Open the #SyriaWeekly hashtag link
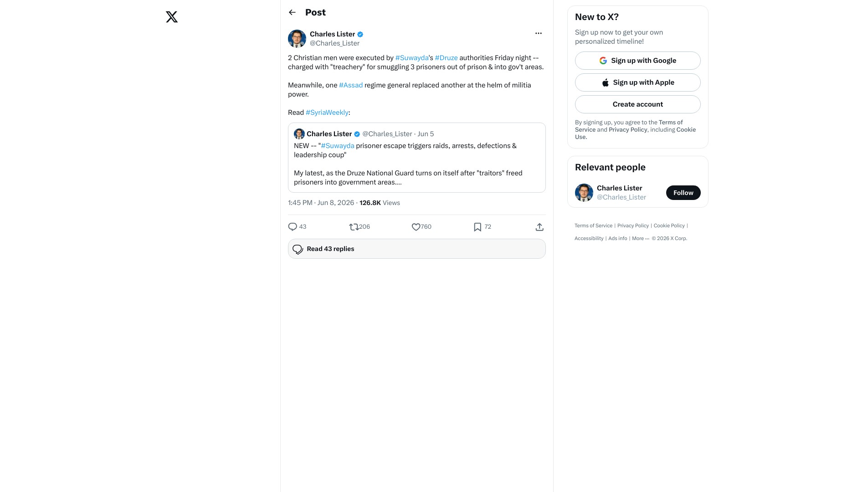Viewport: 868px width, 492px height. (327, 113)
